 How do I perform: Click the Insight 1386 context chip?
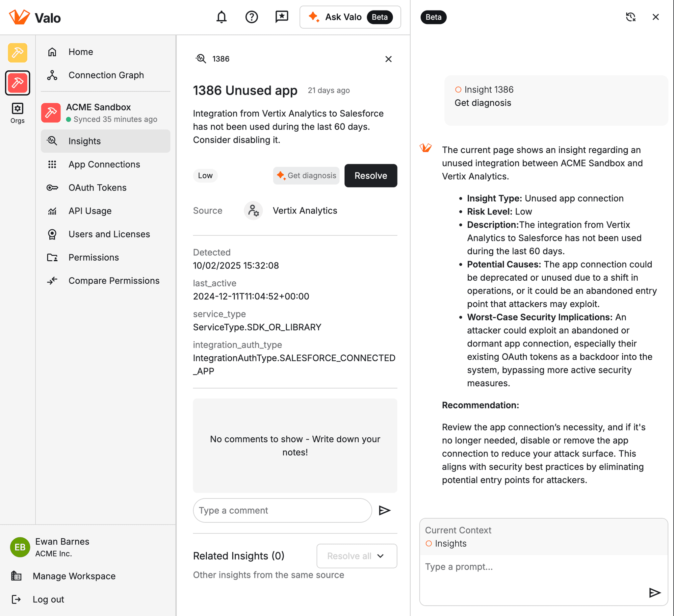pos(484,90)
